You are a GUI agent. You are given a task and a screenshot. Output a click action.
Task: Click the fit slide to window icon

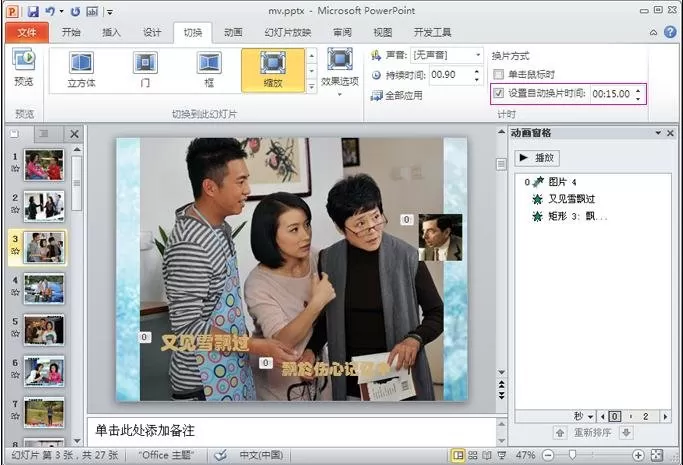pos(657,455)
